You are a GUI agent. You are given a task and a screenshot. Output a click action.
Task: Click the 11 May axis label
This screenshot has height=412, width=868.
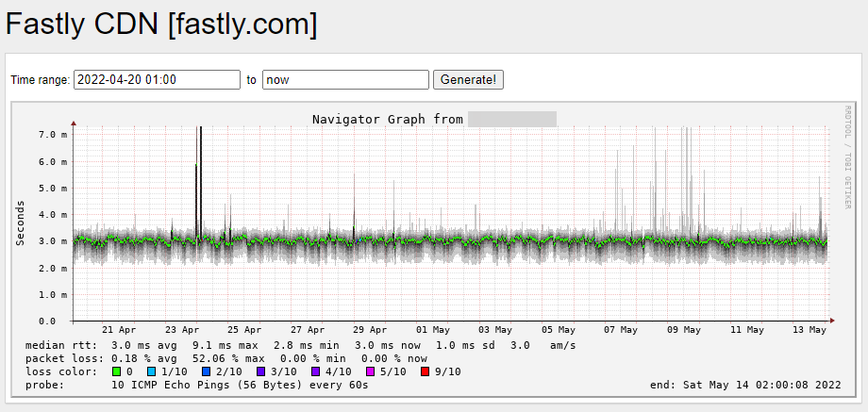coord(747,330)
